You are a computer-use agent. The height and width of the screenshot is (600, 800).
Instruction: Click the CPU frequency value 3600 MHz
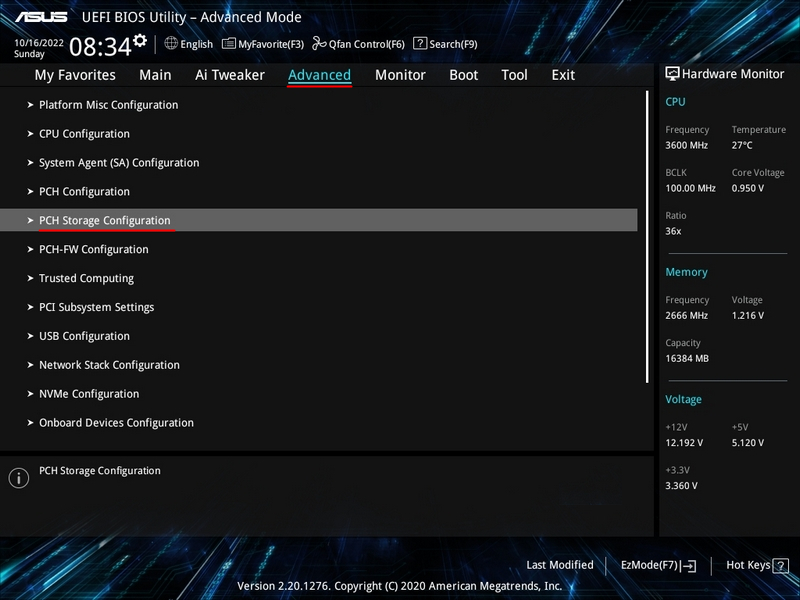pos(686,145)
